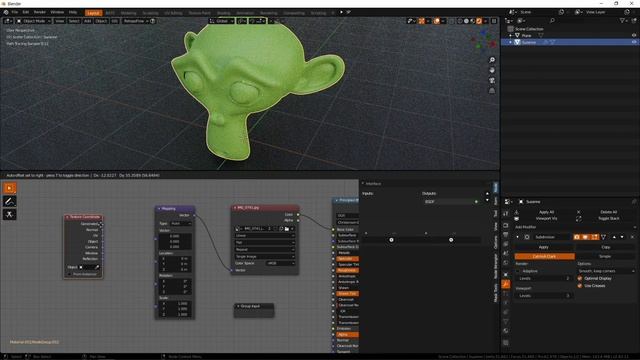640x360 pixels.
Task: Switch perspective/orthographic grid icon in viewport
Action: [492, 91]
